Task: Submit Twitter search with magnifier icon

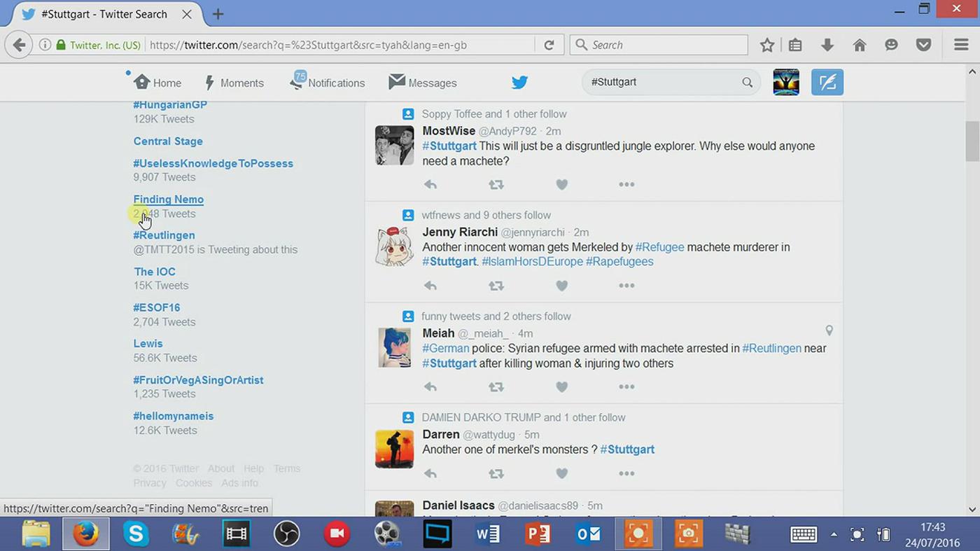Action: pyautogui.click(x=748, y=83)
